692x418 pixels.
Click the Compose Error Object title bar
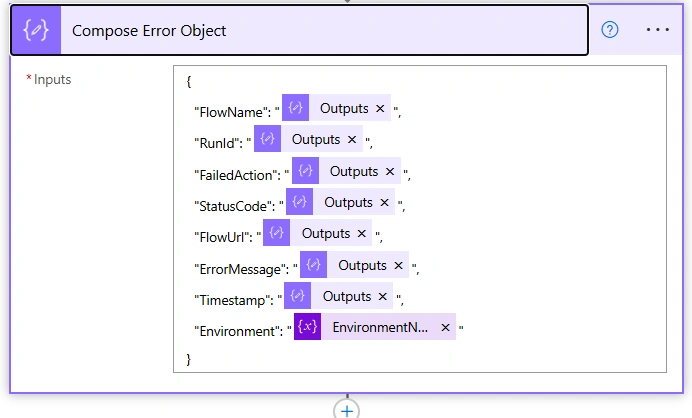[x=300, y=30]
